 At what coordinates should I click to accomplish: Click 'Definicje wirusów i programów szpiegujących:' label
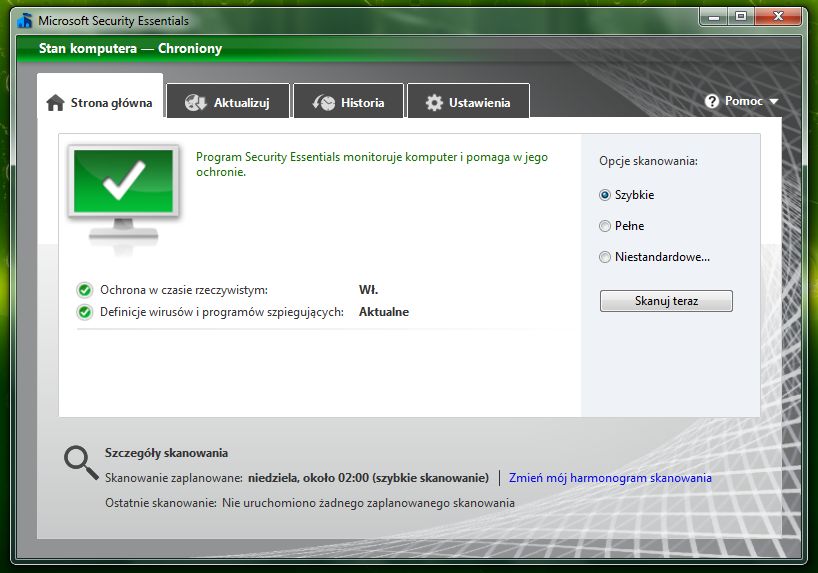(x=222, y=312)
